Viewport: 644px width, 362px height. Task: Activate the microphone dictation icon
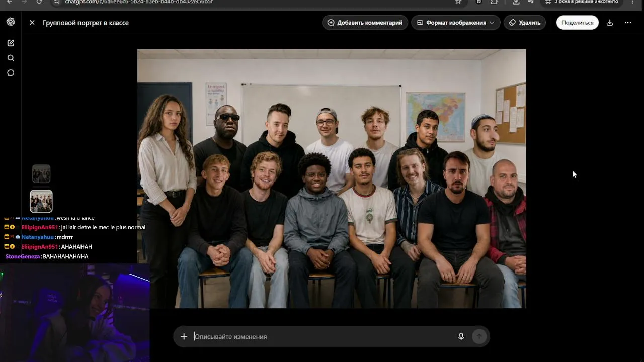click(461, 337)
